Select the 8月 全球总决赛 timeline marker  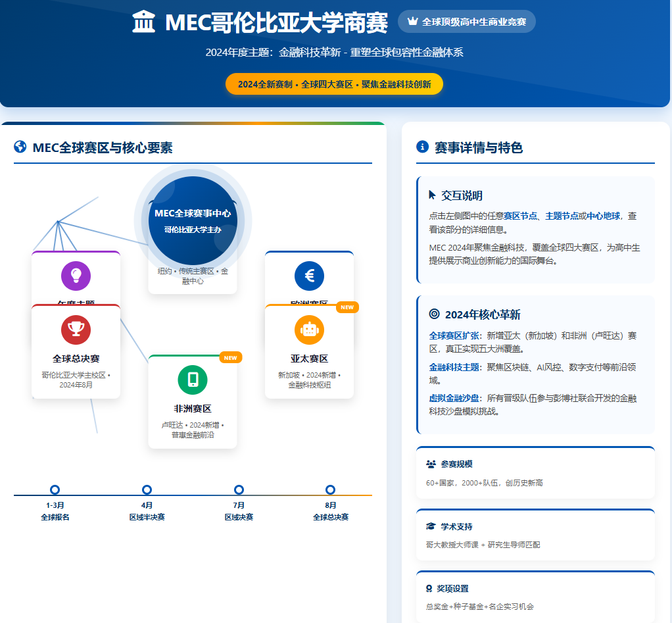point(330,489)
